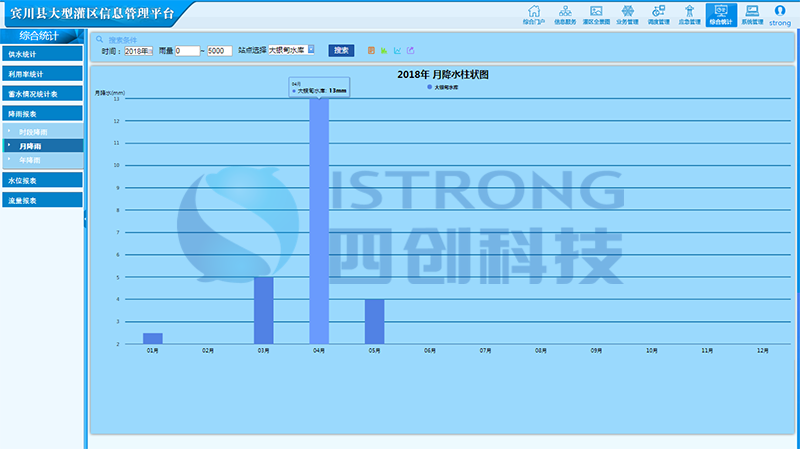Open the 供水统计 sidebar menu
The image size is (800, 449).
click(42, 54)
